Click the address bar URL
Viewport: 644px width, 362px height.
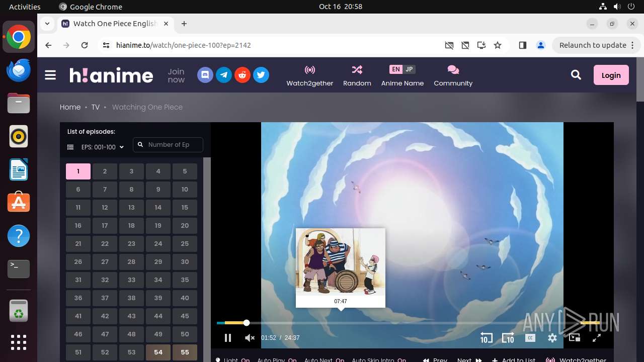coord(184,45)
